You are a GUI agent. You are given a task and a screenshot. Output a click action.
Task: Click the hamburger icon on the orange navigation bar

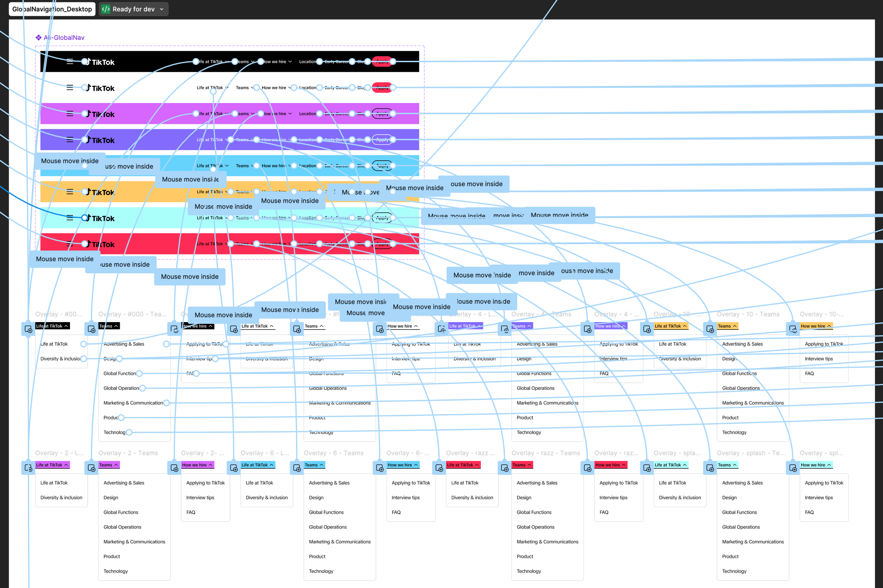(x=70, y=192)
